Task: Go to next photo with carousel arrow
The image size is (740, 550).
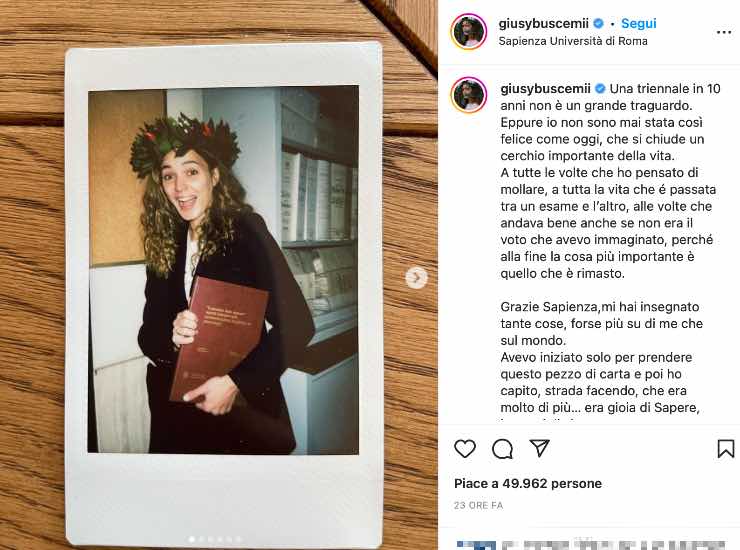Action: point(416,277)
